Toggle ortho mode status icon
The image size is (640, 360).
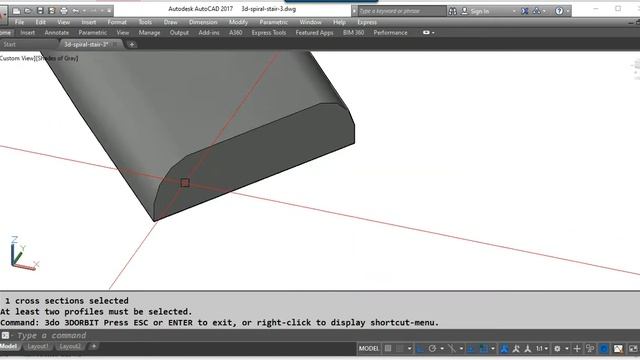click(420, 349)
